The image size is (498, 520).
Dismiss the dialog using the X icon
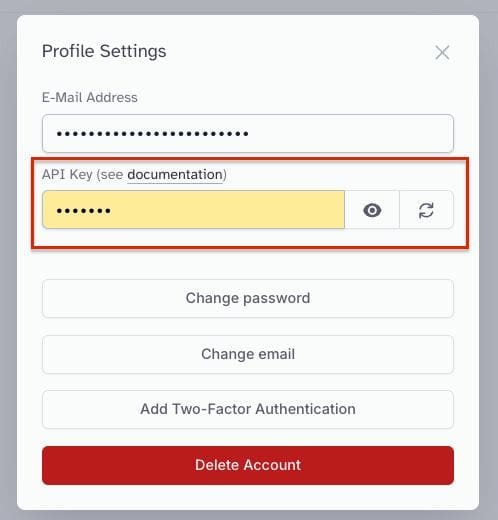[442, 53]
